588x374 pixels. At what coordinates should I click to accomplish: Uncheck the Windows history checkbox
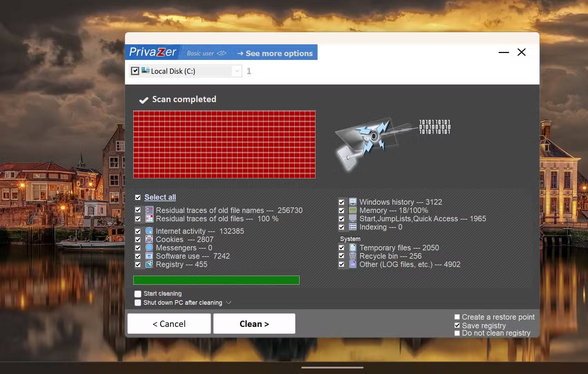(341, 202)
